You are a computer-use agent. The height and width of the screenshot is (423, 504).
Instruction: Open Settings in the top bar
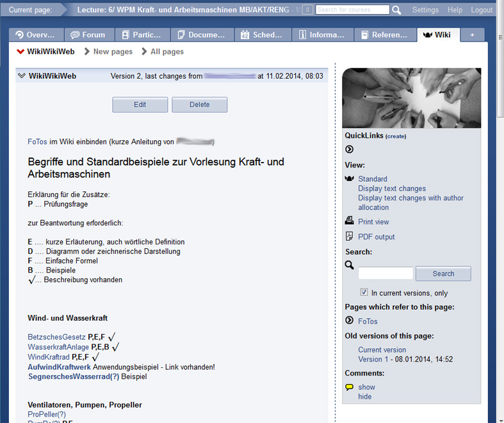tap(425, 10)
